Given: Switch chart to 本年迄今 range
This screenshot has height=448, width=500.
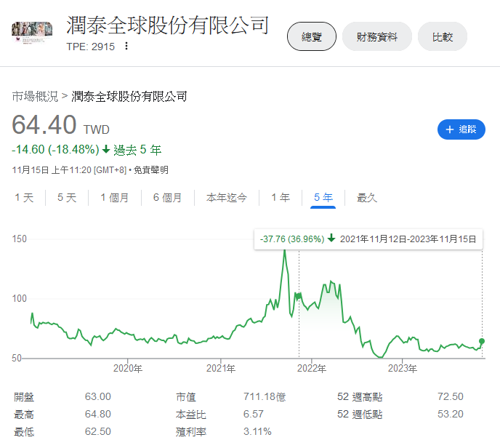Looking at the screenshot, I should click(226, 197).
